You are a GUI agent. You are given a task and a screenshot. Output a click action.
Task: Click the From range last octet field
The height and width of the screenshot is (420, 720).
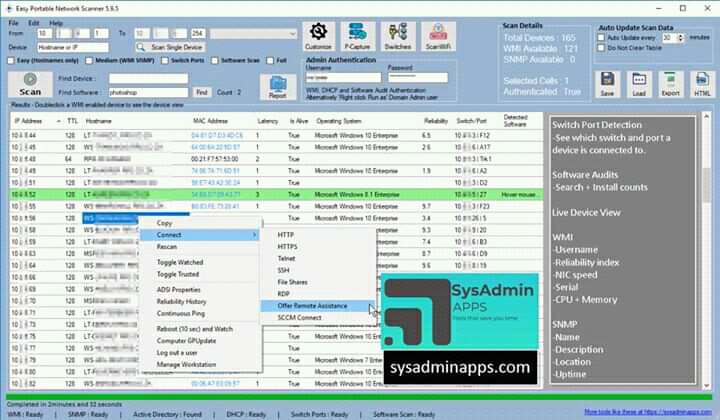coord(101,34)
